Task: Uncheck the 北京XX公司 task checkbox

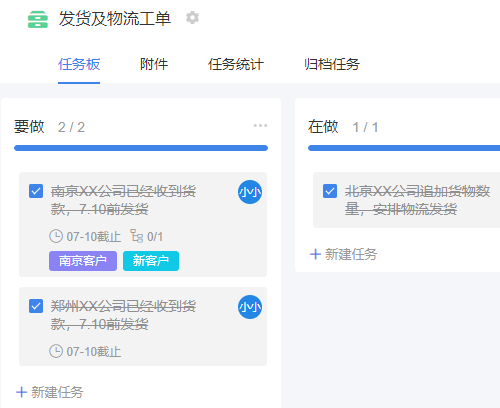Action: (330, 191)
